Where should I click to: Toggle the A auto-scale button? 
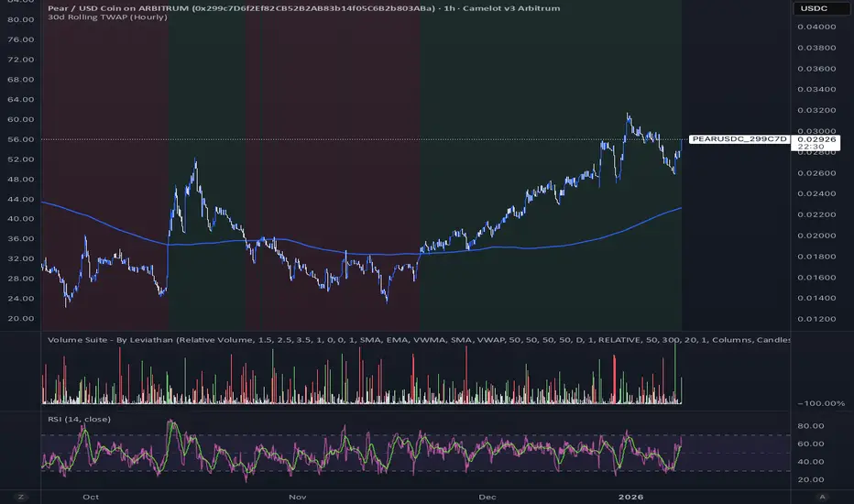822,497
